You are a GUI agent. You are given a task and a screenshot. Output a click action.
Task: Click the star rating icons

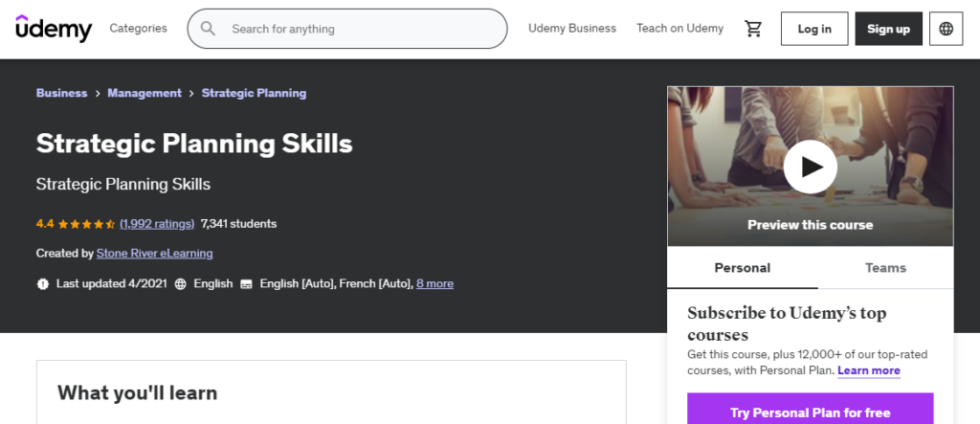coord(86,224)
